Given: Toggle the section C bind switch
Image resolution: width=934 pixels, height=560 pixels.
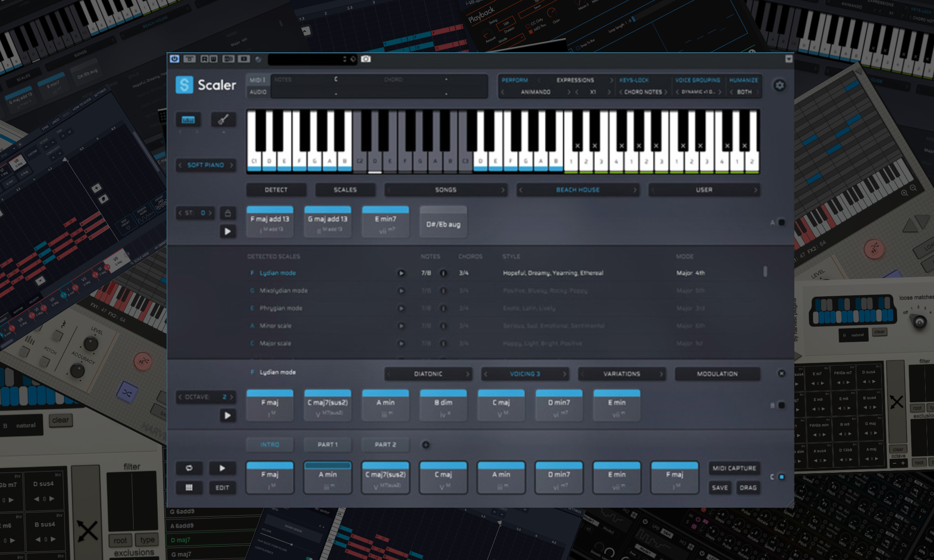Looking at the screenshot, I should tap(781, 477).
